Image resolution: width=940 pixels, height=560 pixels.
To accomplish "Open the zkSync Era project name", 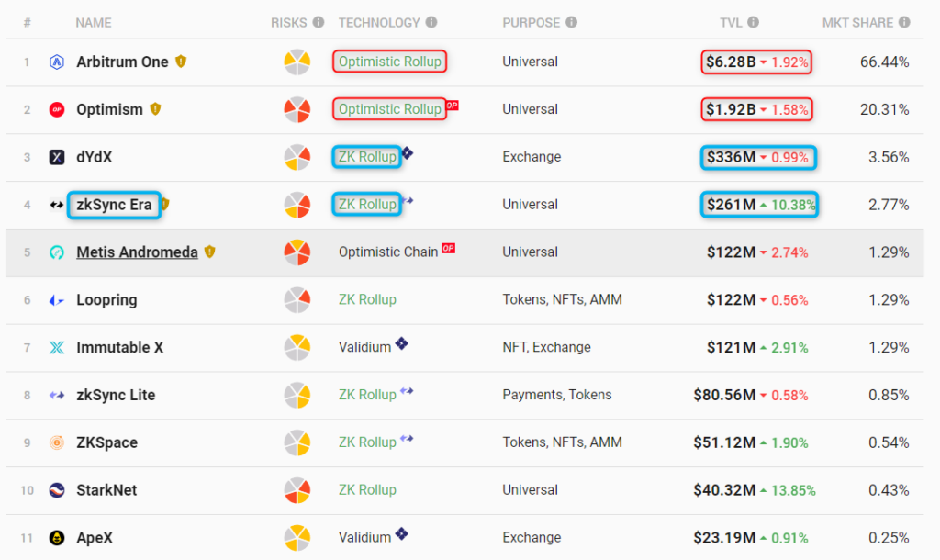I will coord(114,205).
